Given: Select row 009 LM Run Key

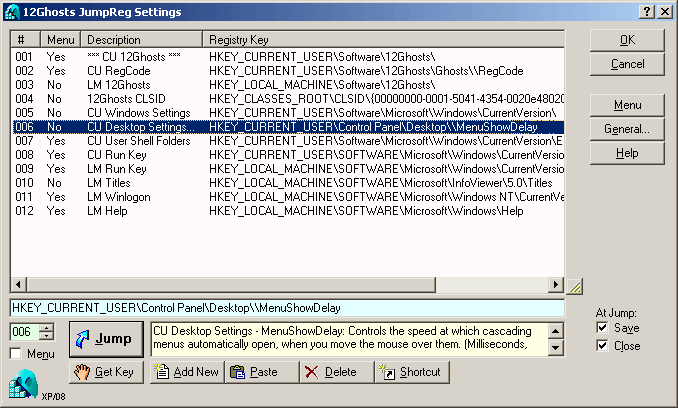Looking at the screenshot, I should coord(287,169).
